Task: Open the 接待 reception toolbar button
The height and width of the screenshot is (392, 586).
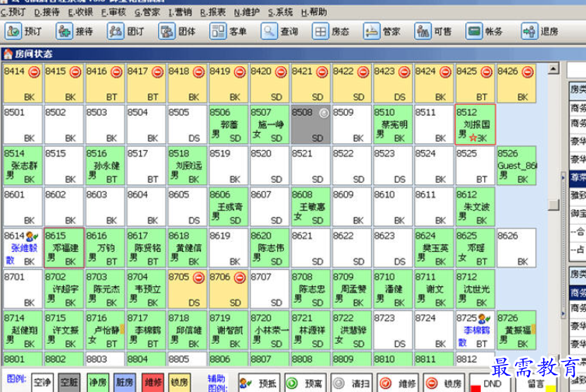Action: pyautogui.click(x=75, y=31)
